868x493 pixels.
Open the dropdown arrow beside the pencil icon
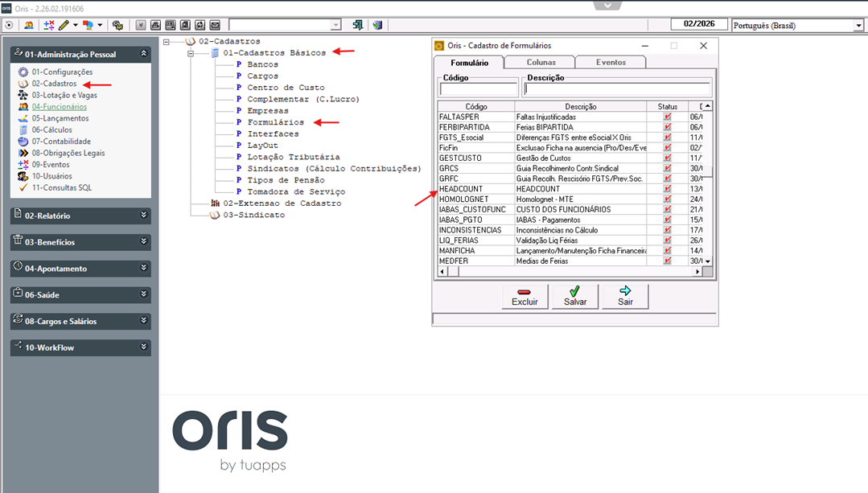click(x=76, y=25)
